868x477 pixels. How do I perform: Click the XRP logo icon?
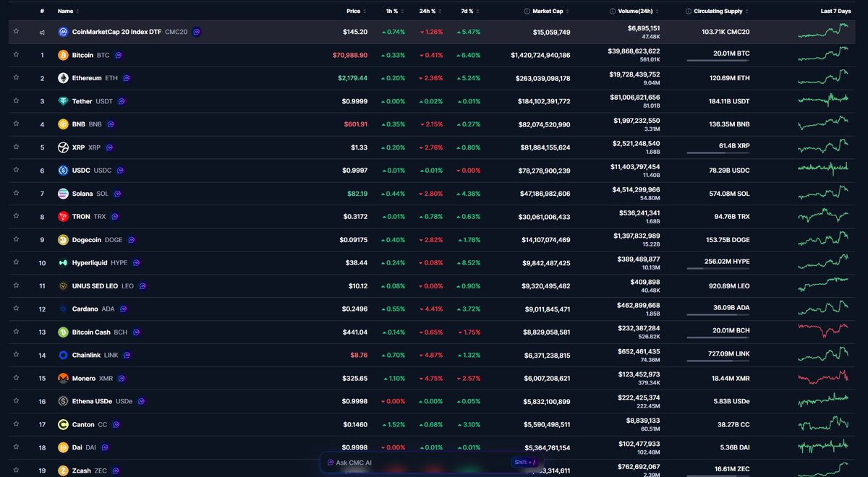(63, 147)
